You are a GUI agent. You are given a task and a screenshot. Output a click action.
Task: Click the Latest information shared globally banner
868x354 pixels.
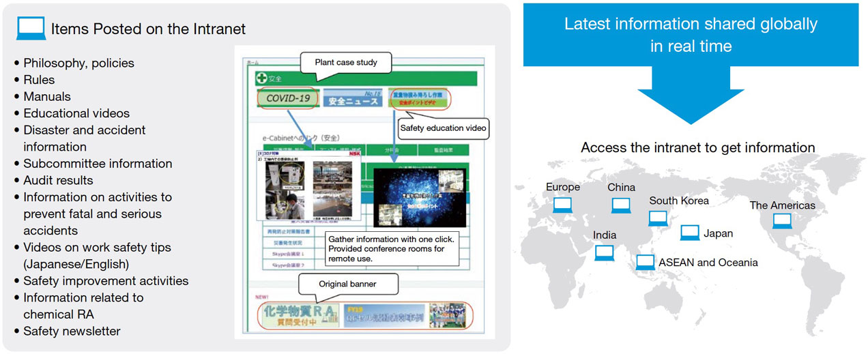[x=691, y=34]
